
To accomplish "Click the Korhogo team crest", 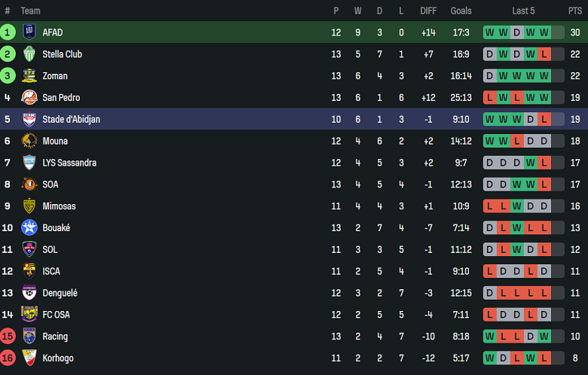I will 29,358.
